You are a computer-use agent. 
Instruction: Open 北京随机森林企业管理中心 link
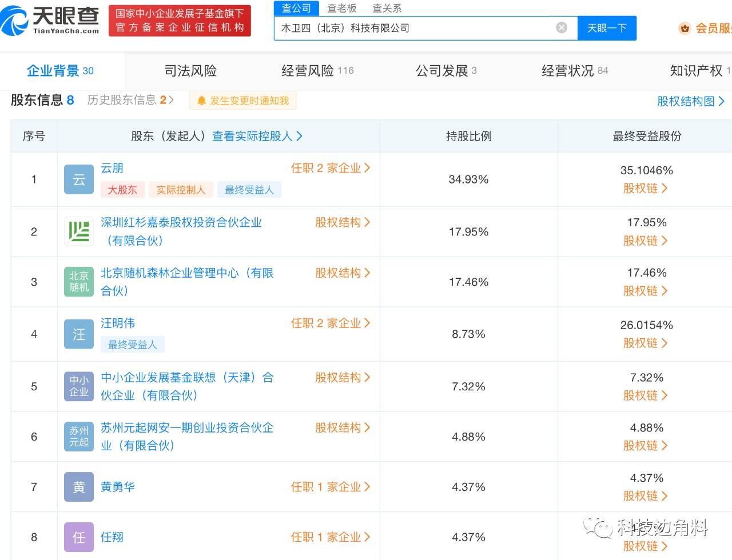187,282
